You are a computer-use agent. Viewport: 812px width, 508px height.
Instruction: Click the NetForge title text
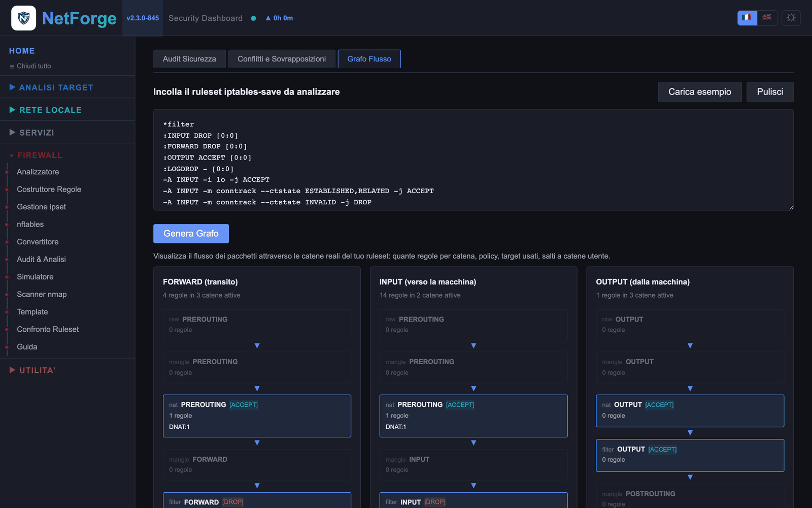tap(79, 19)
